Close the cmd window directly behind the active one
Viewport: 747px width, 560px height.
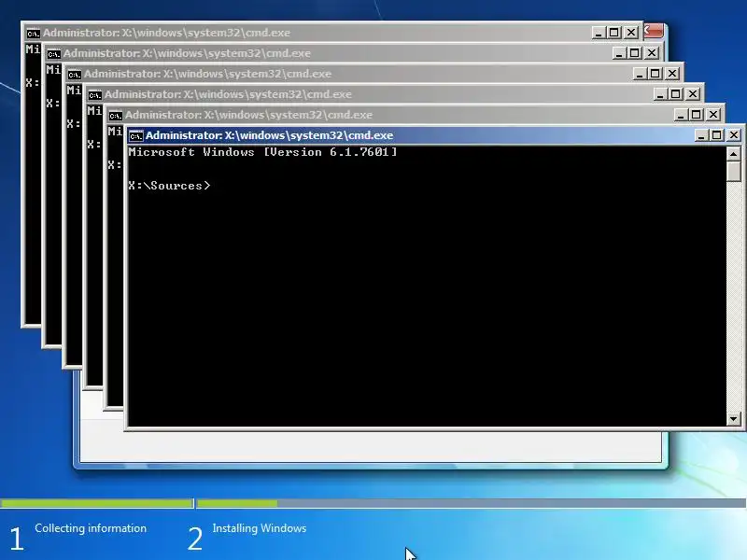[x=712, y=114]
